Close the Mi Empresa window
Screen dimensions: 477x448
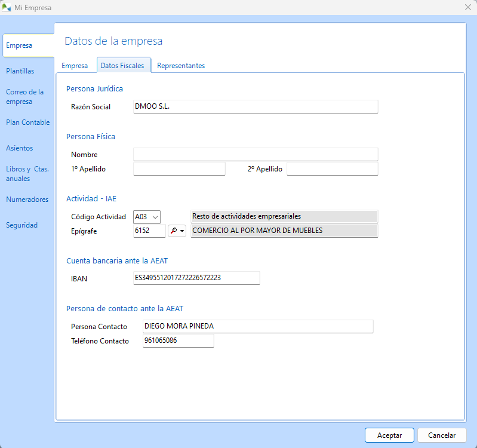(x=468, y=7)
